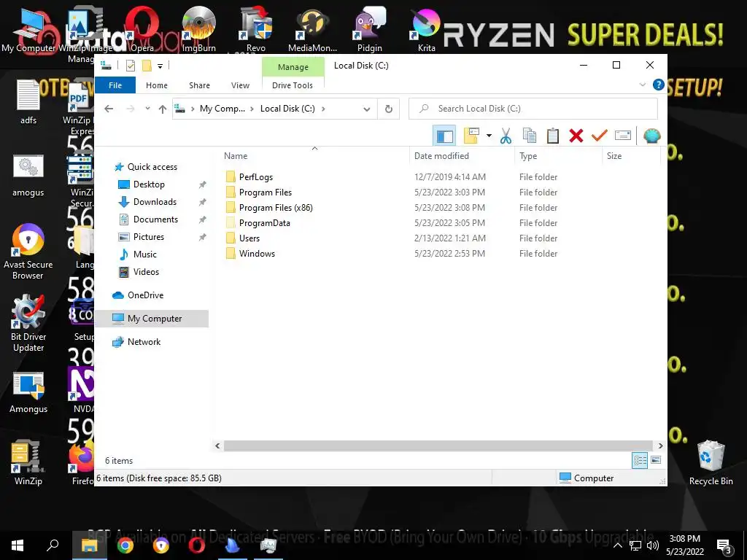Open the notification center icon

coord(724,546)
